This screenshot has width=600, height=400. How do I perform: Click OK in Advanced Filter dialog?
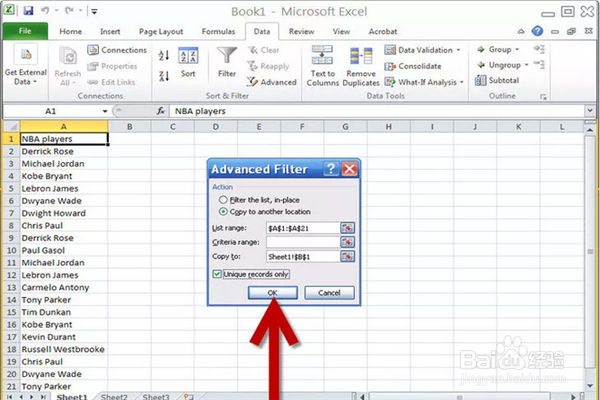point(272,293)
